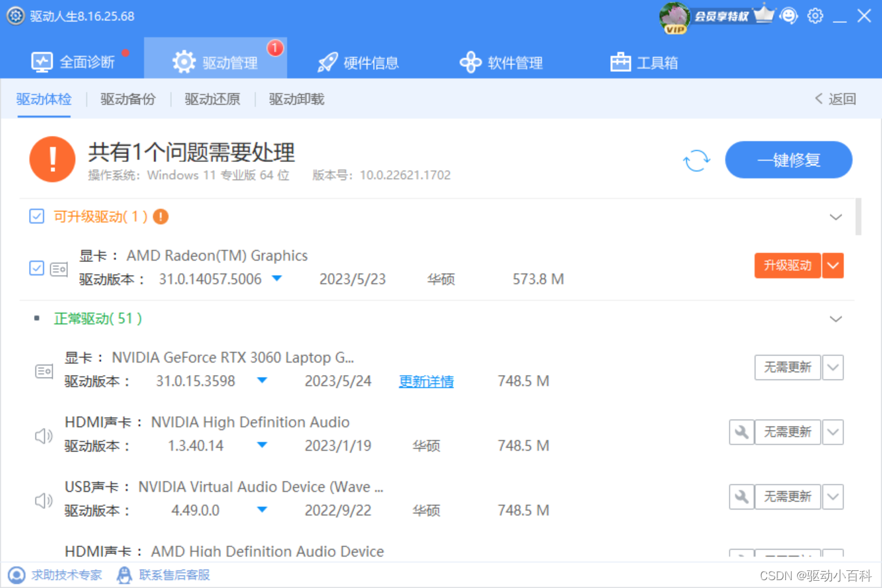Switch to 全面诊断 tab
This screenshot has height=588, width=882.
click(x=73, y=62)
